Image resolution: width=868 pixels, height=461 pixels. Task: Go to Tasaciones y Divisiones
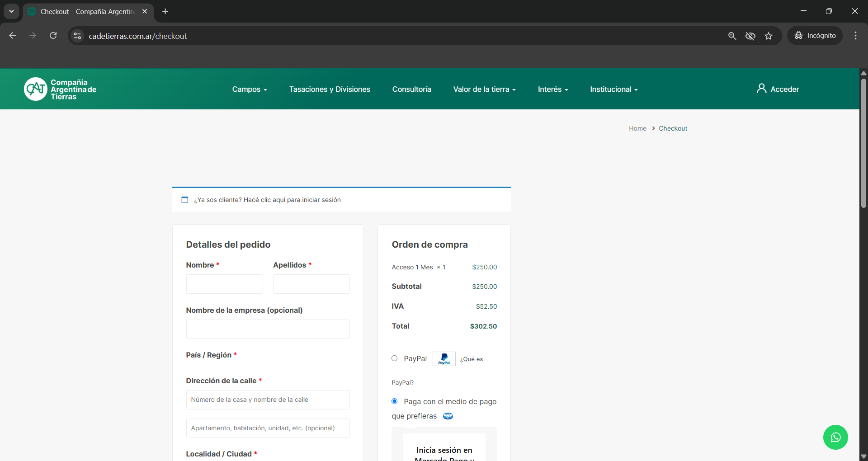pyautogui.click(x=330, y=89)
